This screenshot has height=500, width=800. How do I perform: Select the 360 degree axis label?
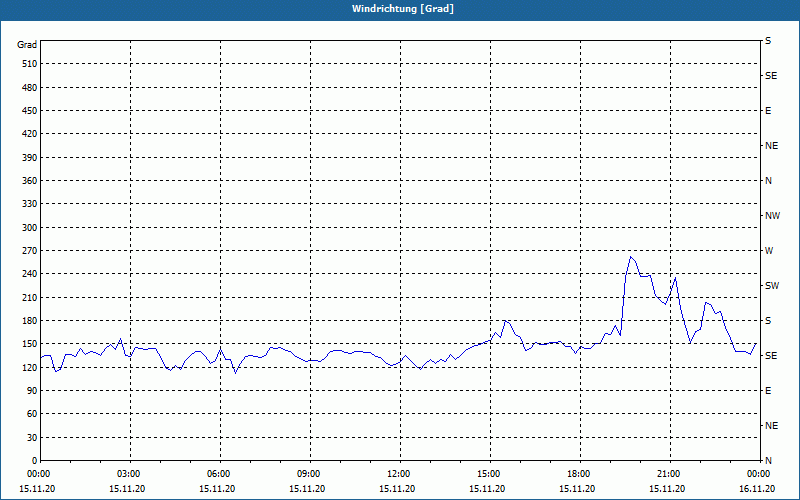pyautogui.click(x=30, y=181)
